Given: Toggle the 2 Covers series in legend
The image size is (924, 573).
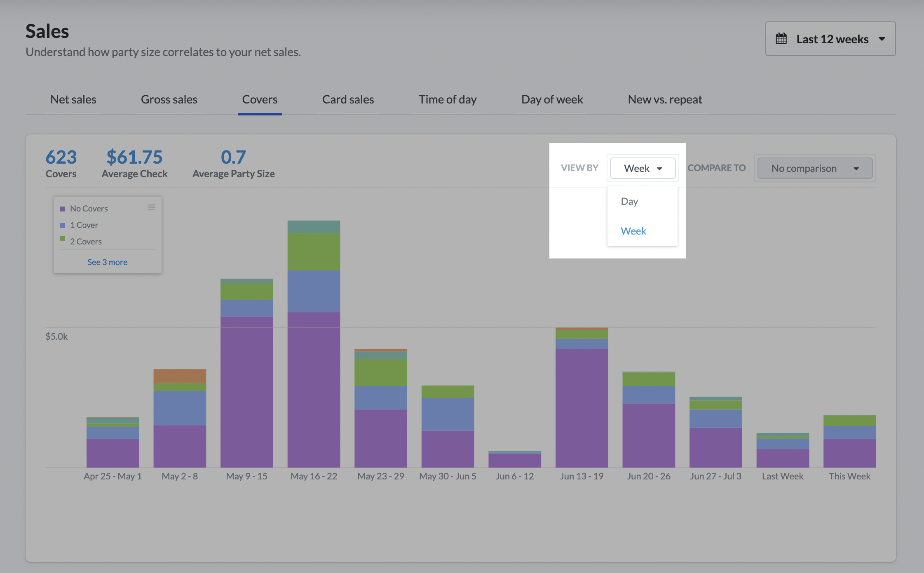Looking at the screenshot, I should coord(86,242).
